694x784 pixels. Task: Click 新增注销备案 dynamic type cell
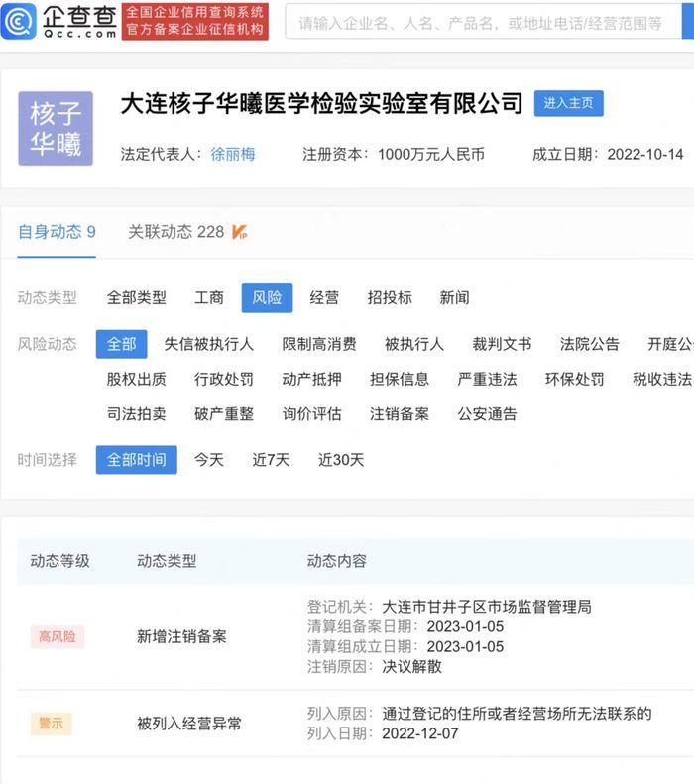pyautogui.click(x=181, y=636)
